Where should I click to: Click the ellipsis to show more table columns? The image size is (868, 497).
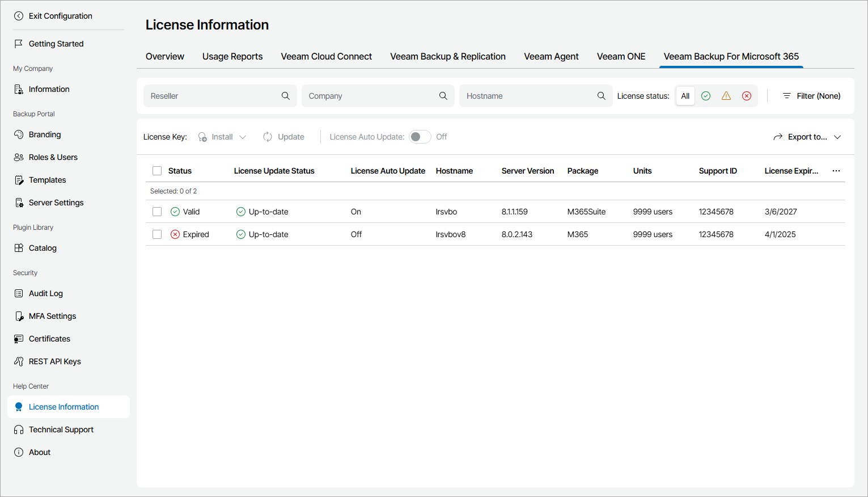pyautogui.click(x=836, y=170)
